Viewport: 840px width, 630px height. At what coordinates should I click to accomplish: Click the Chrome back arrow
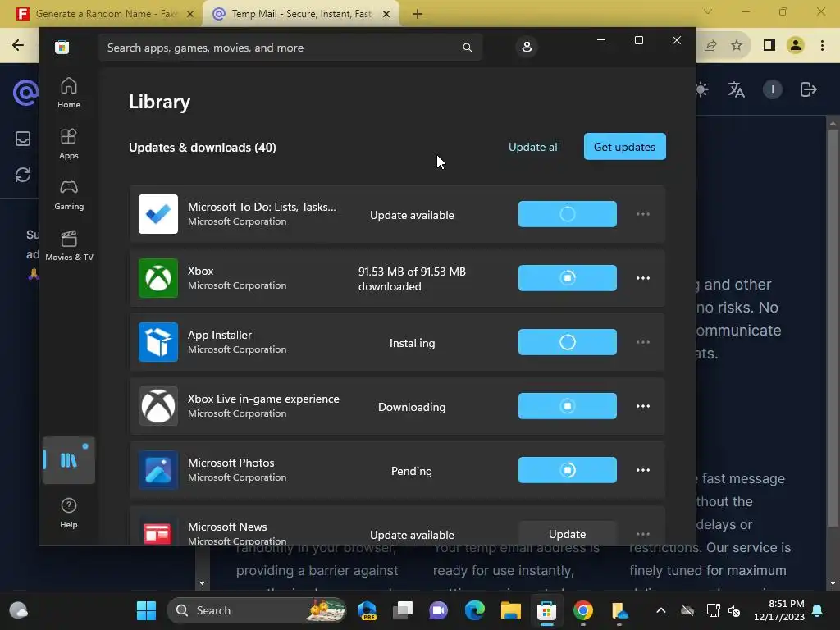pyautogui.click(x=18, y=45)
